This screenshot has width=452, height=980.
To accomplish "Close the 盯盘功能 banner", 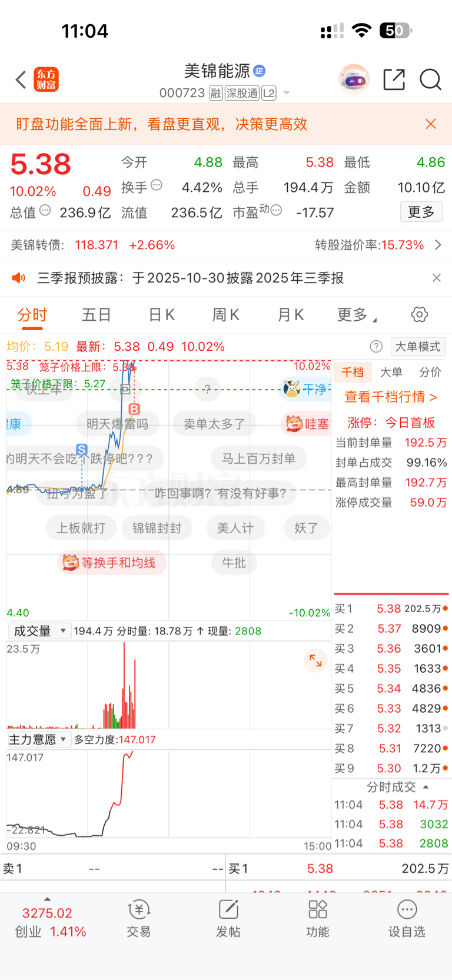I will (431, 124).
